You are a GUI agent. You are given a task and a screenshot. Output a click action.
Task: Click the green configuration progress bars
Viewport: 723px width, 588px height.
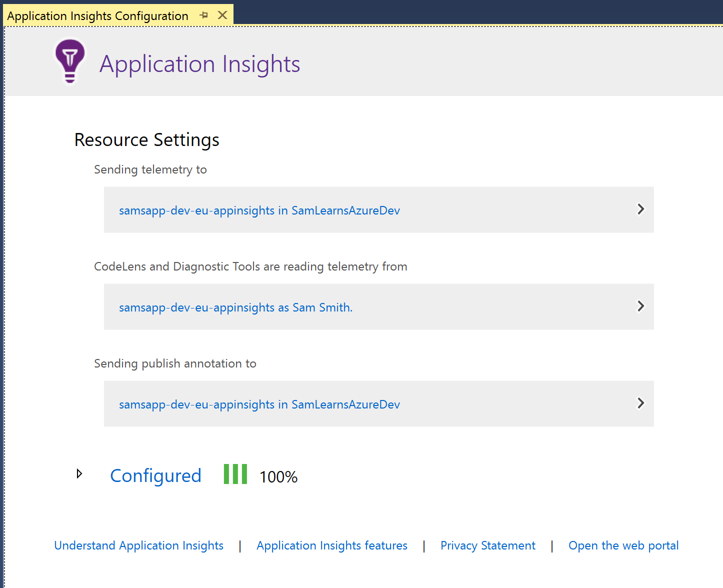pyautogui.click(x=235, y=474)
